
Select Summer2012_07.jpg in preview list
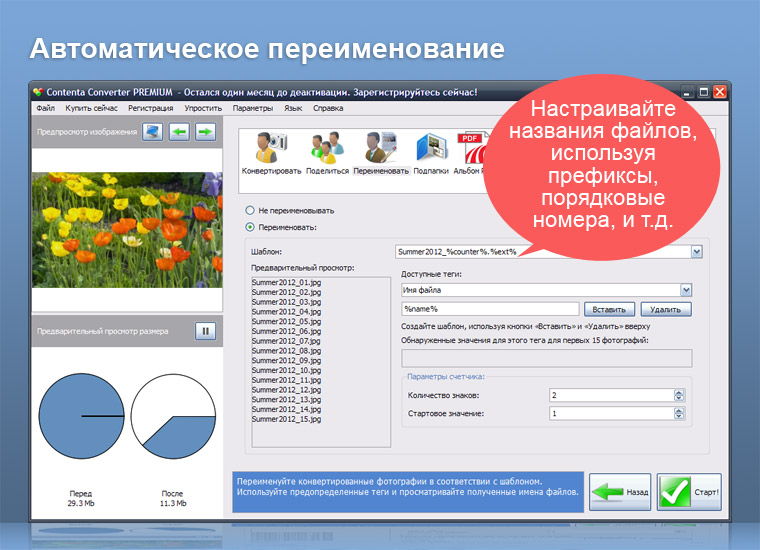click(286, 341)
